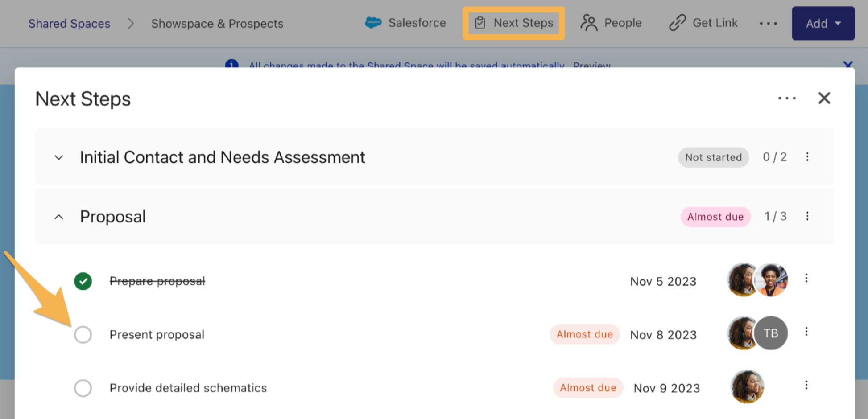
Task: Click the Almost due badge on Proposal
Action: [715, 217]
